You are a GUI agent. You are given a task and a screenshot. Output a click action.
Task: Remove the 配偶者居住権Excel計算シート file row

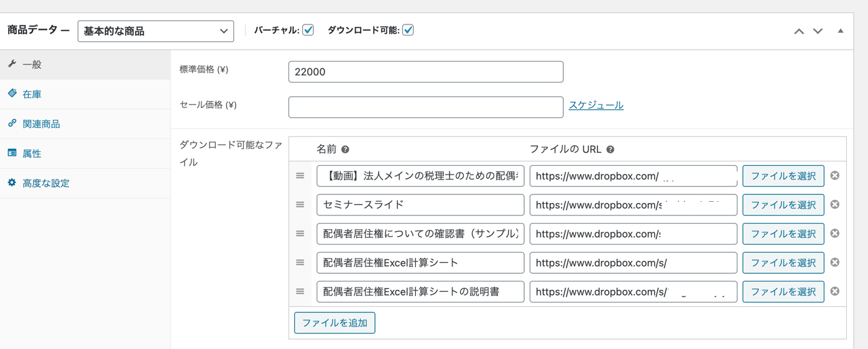tap(835, 262)
